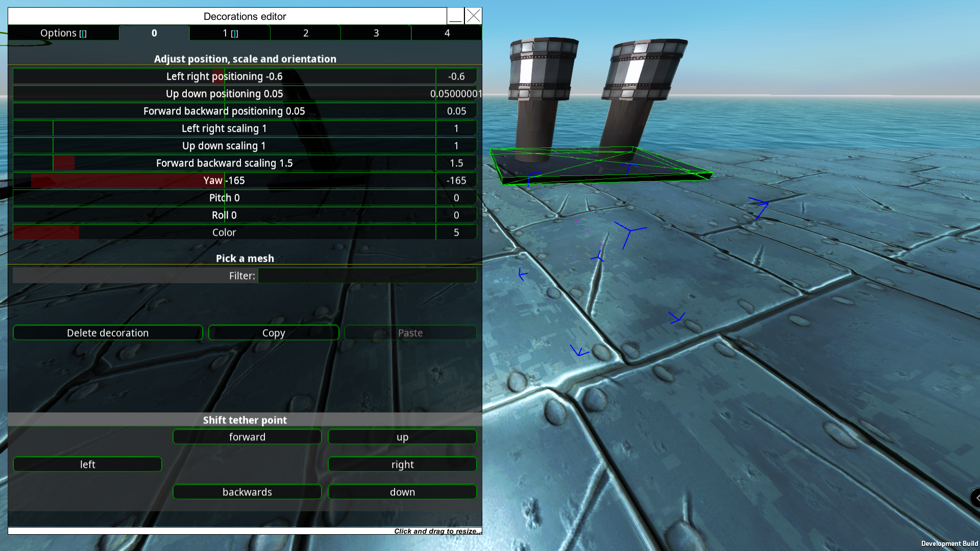Edit the Pitch value field
Screen dimensions: 980x551
pyautogui.click(x=456, y=198)
